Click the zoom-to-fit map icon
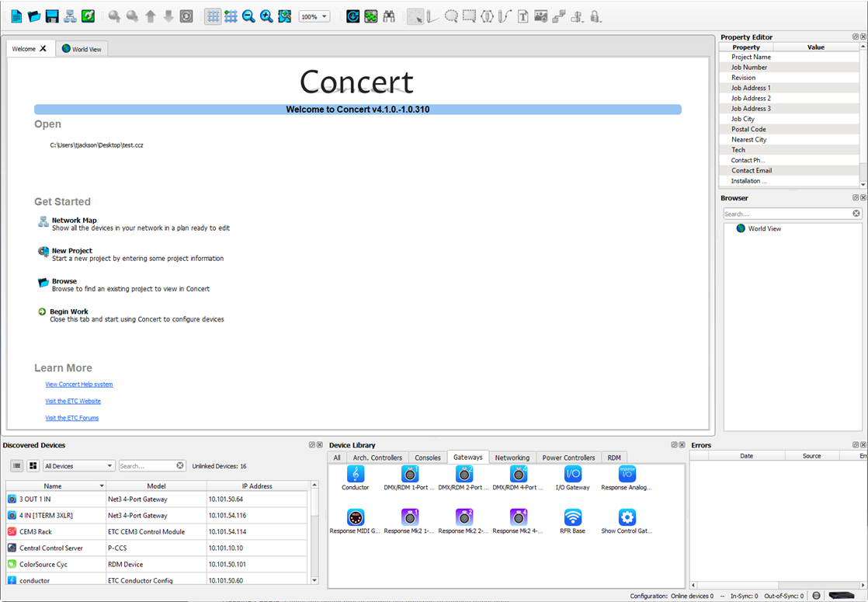The image size is (868, 602). click(284, 16)
